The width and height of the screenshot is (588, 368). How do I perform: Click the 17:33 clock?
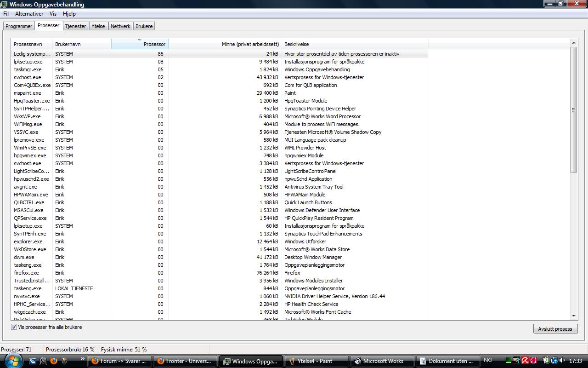[x=575, y=361]
